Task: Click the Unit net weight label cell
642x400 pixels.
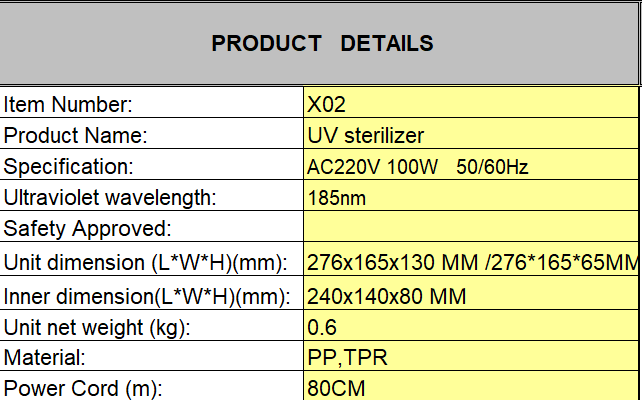Action: [x=151, y=327]
